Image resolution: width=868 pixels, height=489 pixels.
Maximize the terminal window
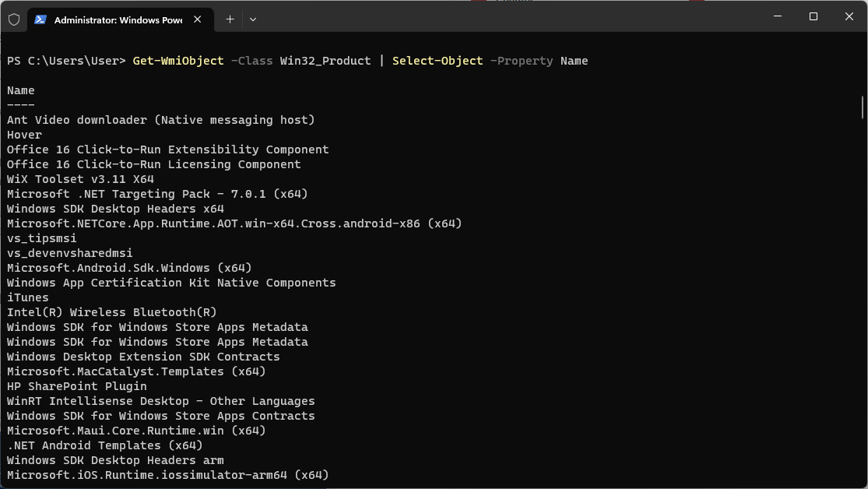[814, 16]
